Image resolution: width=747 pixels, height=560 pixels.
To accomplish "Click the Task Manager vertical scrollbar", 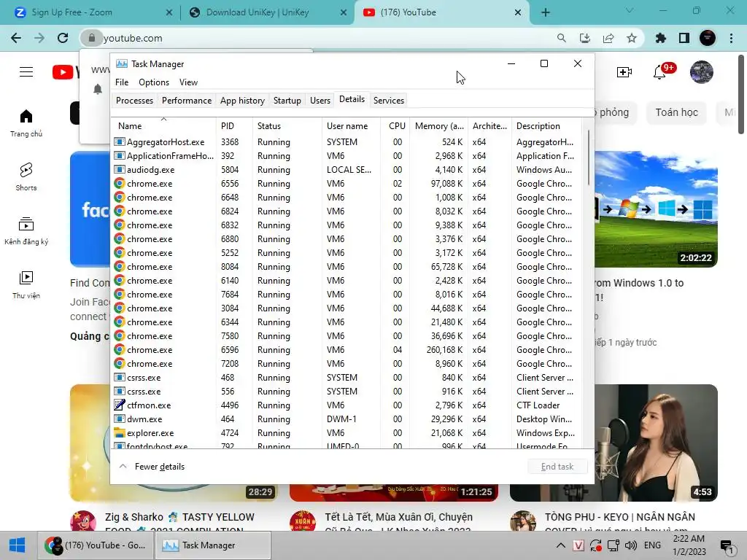I will [x=589, y=157].
